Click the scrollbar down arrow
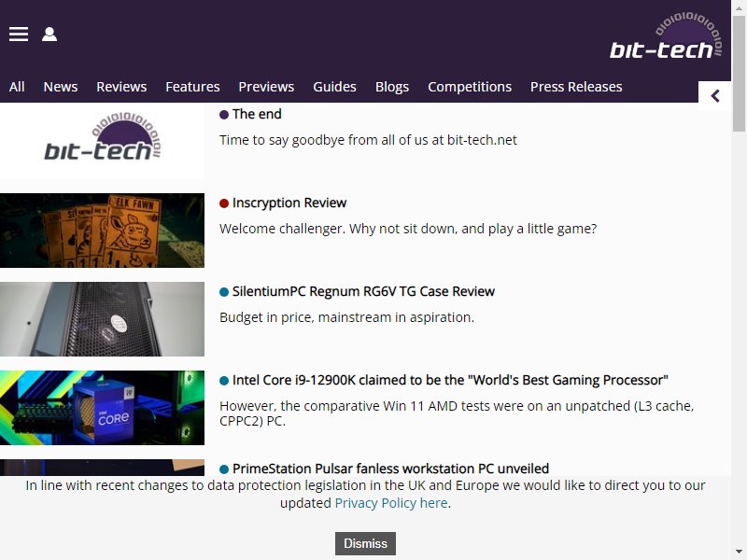Image resolution: width=747 pixels, height=560 pixels. point(739,552)
